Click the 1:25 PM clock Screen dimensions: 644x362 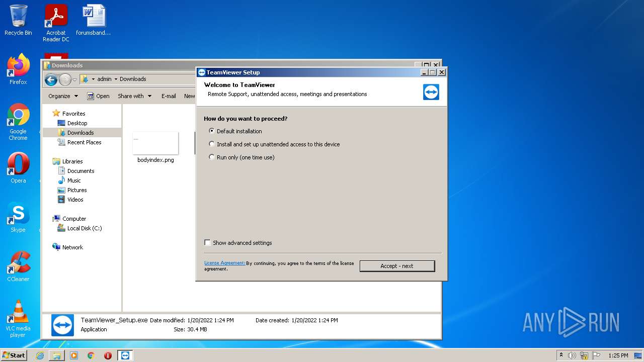point(618,355)
